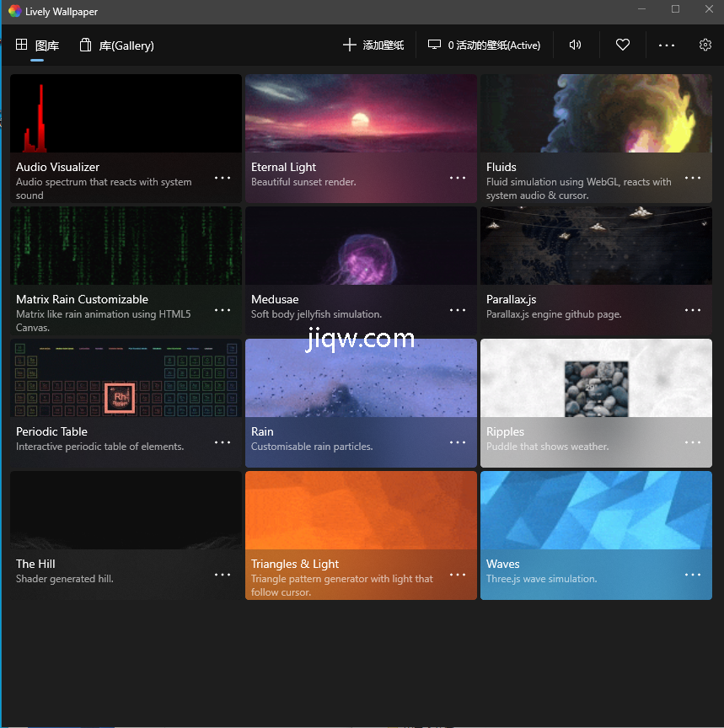Click 'Parallax.js engine github page.' description
Image resolution: width=724 pixels, height=728 pixels.
(x=554, y=314)
